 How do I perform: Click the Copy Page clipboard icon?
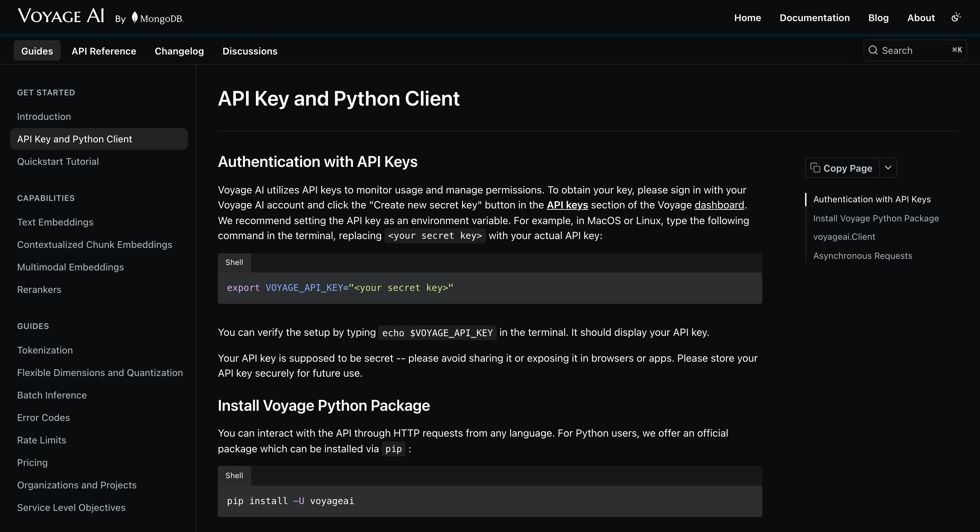coord(815,168)
